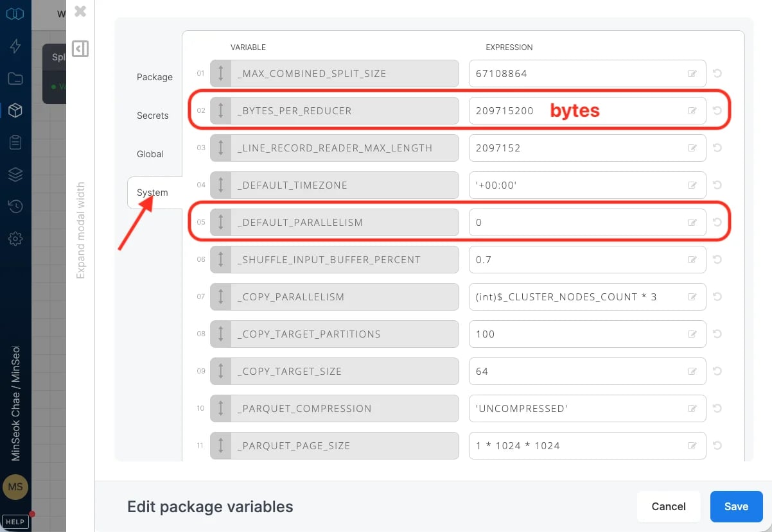
Task: Click edit icon for _PARQUET_COMPRESSION expression
Action: (x=692, y=409)
